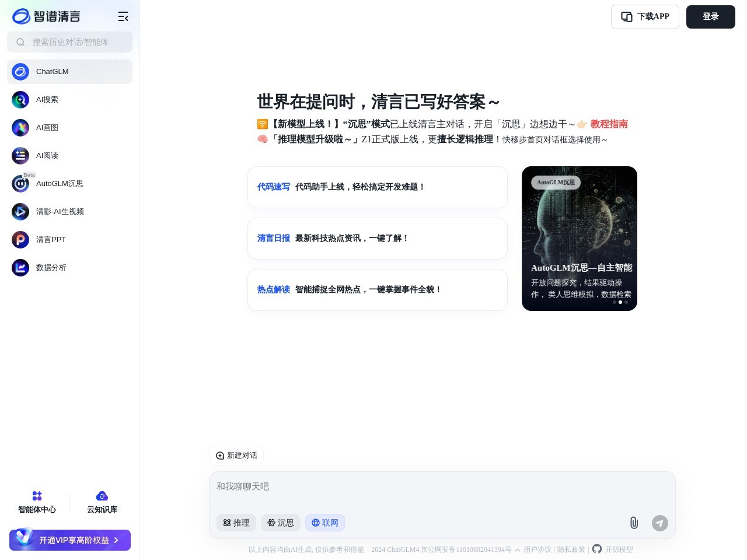Select the 数据分析 tool

pyautogui.click(x=51, y=268)
